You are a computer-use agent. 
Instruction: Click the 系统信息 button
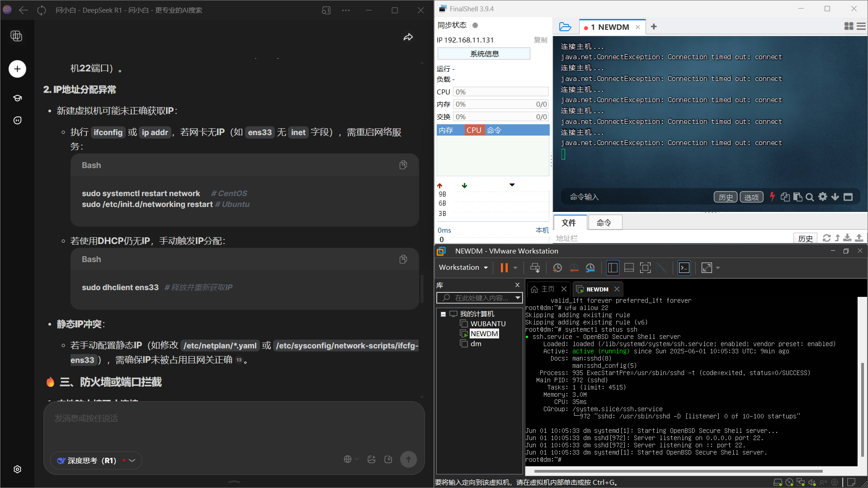coord(484,54)
